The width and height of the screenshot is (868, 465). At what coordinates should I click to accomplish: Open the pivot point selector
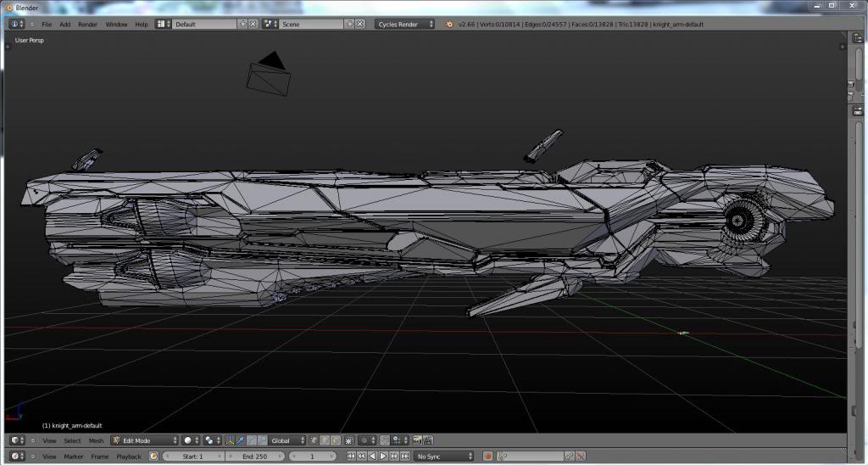211,440
